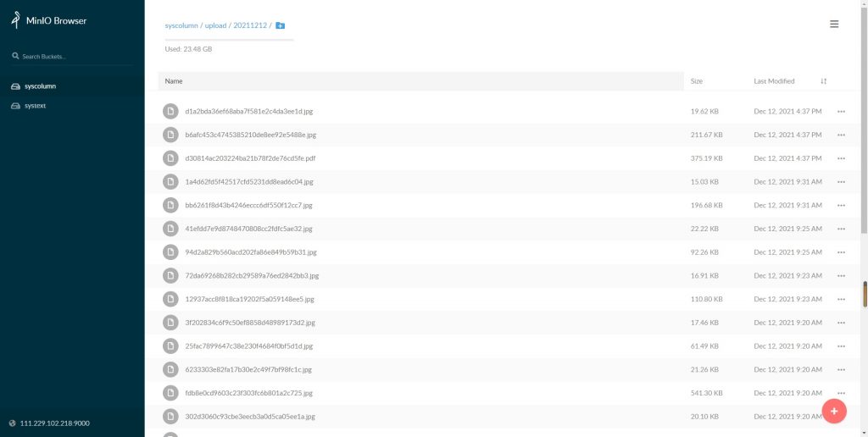Click the server address 111.229.102.218:9000
Viewport: 868px width, 437px height.
point(55,423)
